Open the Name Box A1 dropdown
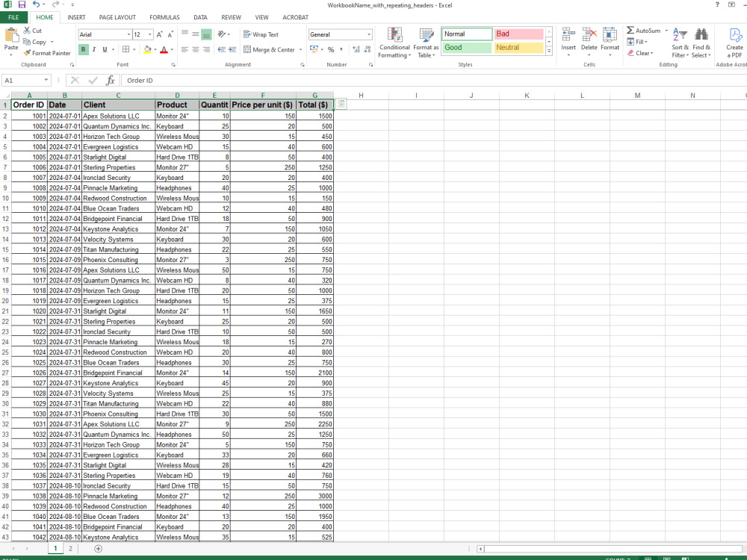This screenshot has width=747, height=560. pos(46,80)
